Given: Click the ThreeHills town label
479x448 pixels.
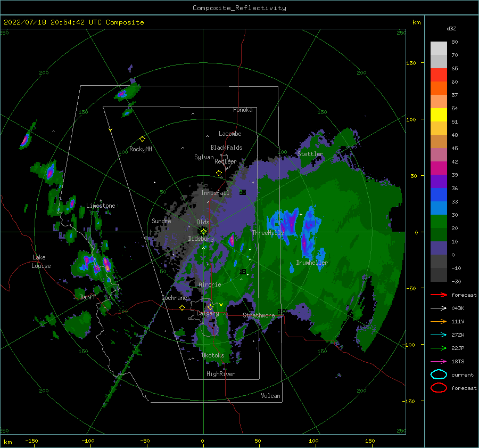Looking at the screenshot, I should [268, 233].
